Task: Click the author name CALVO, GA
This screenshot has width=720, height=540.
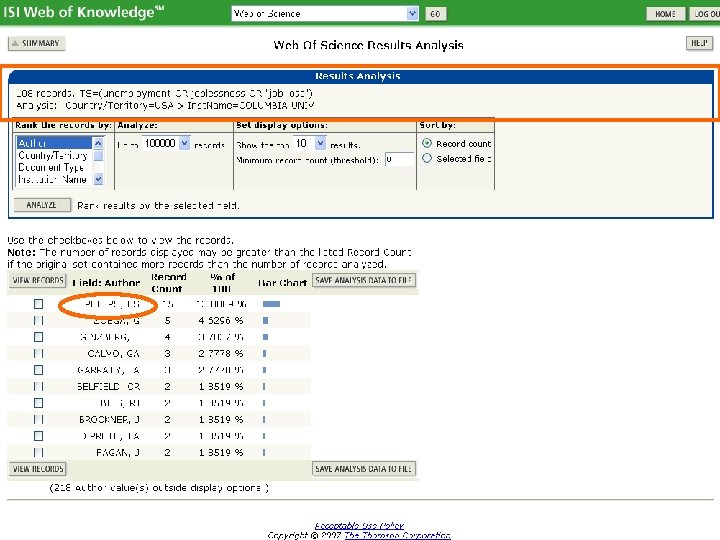Action: pos(113,354)
